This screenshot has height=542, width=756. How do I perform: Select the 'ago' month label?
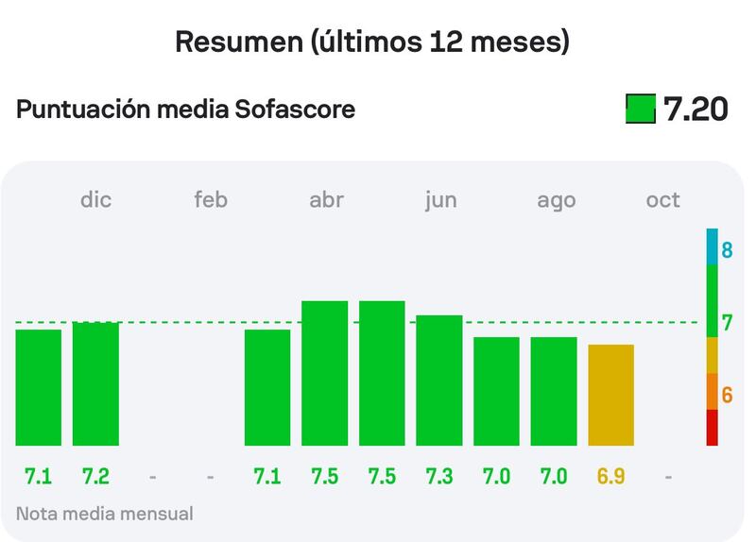point(557,201)
